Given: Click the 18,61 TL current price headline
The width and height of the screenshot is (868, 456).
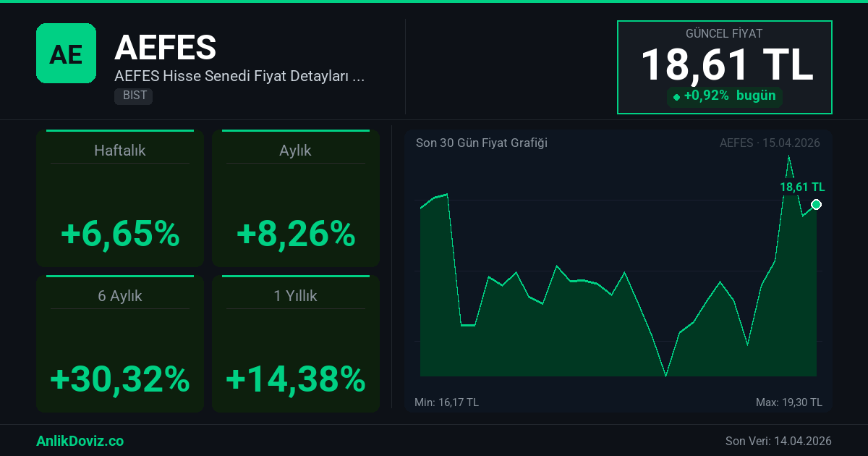Looking at the screenshot, I should (726, 64).
